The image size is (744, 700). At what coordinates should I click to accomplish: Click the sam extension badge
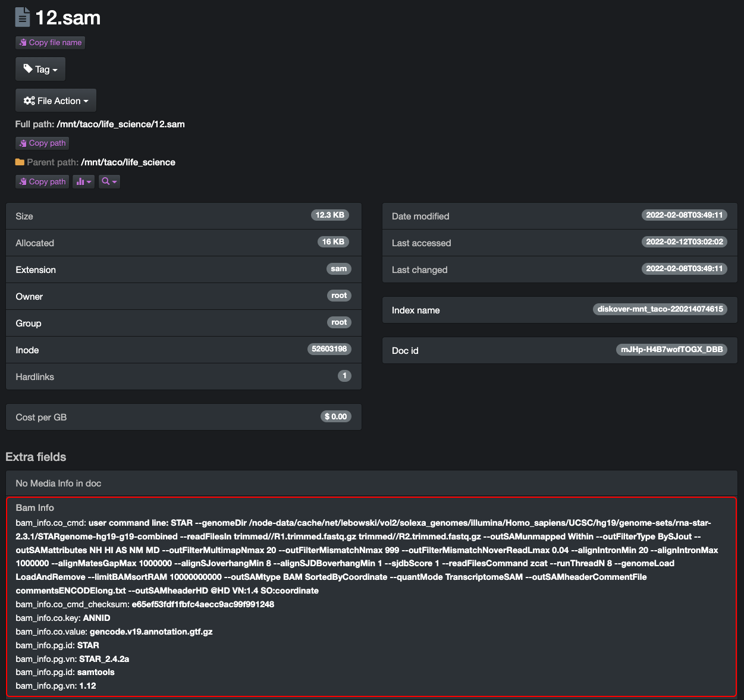pyautogui.click(x=338, y=269)
